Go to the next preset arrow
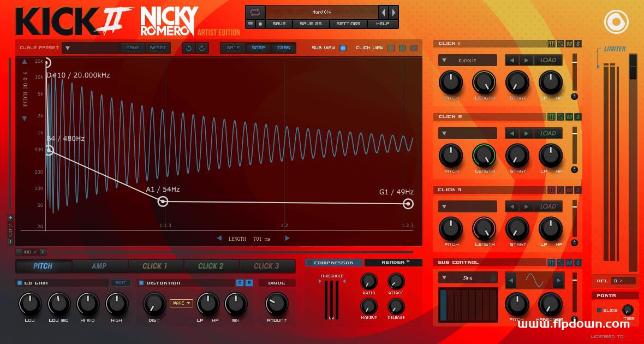This screenshot has width=644, height=344. [x=393, y=12]
